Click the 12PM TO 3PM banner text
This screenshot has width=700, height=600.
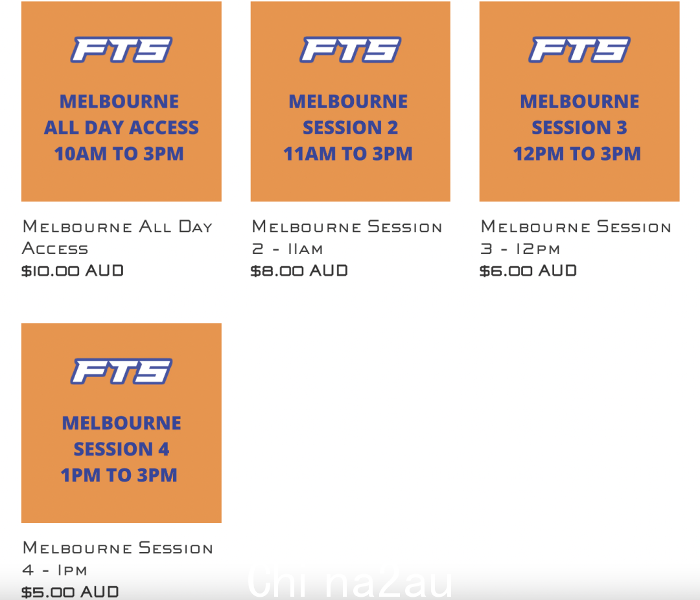coord(577,154)
